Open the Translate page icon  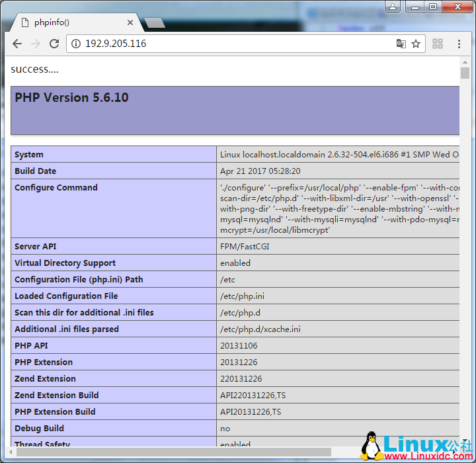coord(401,44)
